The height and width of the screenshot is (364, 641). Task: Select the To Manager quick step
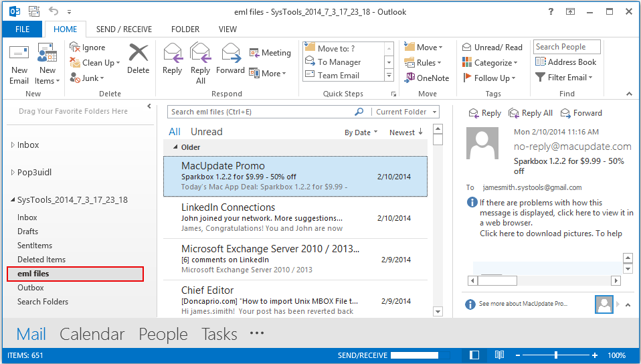[x=343, y=62]
